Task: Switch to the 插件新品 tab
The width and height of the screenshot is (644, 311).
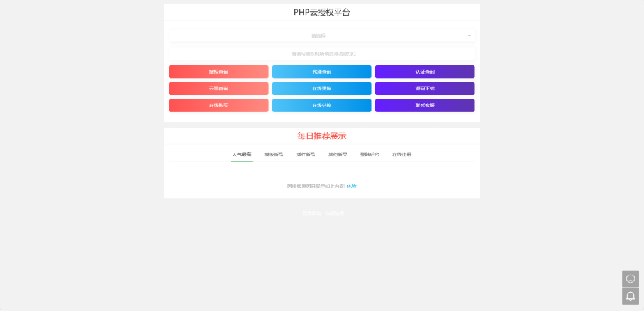Action: (x=306, y=155)
